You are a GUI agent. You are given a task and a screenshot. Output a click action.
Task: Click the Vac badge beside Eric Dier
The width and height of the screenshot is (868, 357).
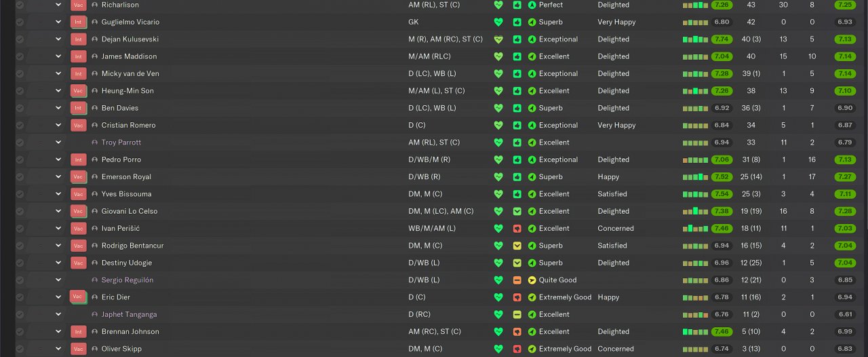tap(78, 297)
